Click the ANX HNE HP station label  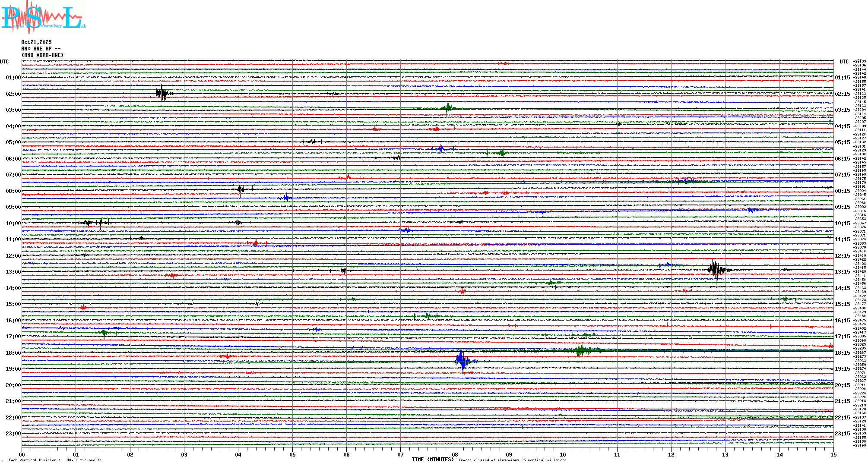coord(41,49)
